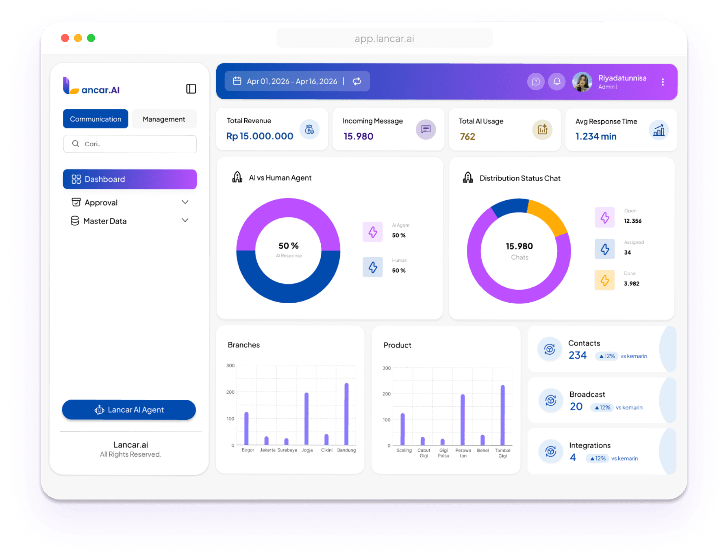The image size is (728, 560).
Task: Click the Done status lightning icon
Action: pos(605,280)
